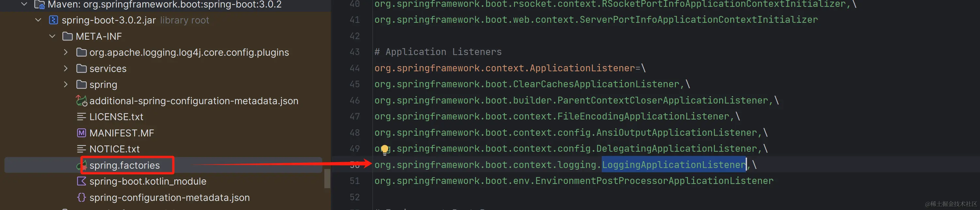980x210 pixels.
Task: Click the META-INF folder icon
Action: click(x=67, y=36)
